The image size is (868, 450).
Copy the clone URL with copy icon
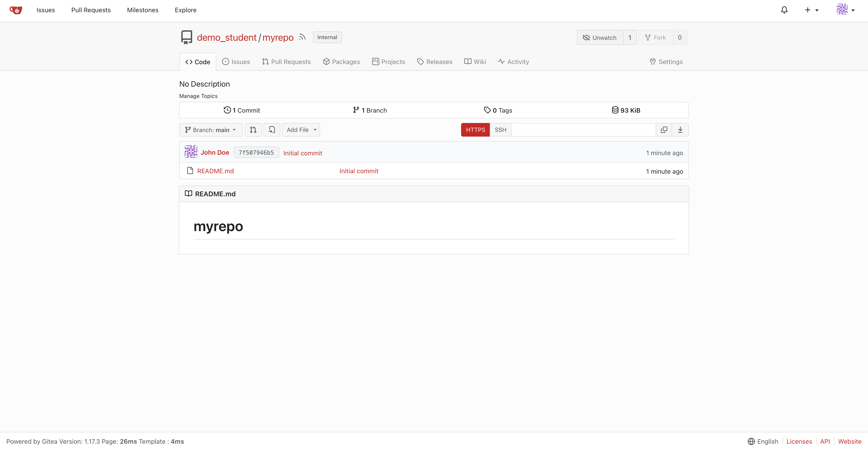pos(664,130)
